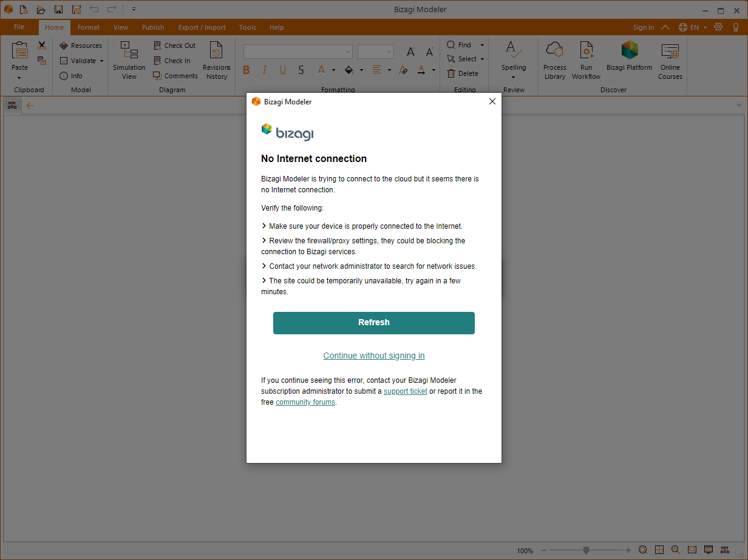This screenshot has height=560, width=748.
Task: Apply font color A swatch
Action: tap(321, 70)
